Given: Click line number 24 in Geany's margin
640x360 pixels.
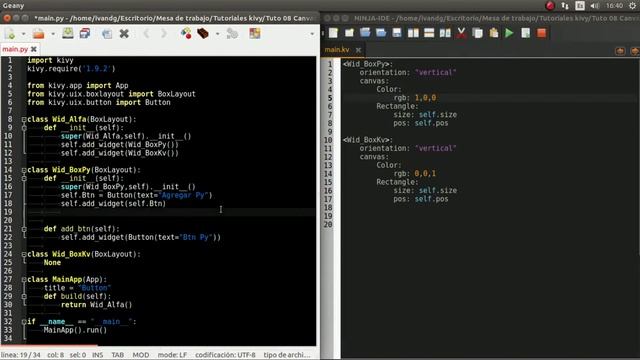Looking at the screenshot, I should pos(8,254).
